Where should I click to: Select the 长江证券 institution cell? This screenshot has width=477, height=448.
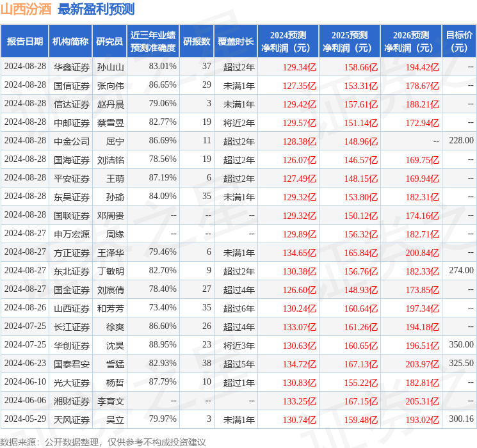(x=72, y=327)
